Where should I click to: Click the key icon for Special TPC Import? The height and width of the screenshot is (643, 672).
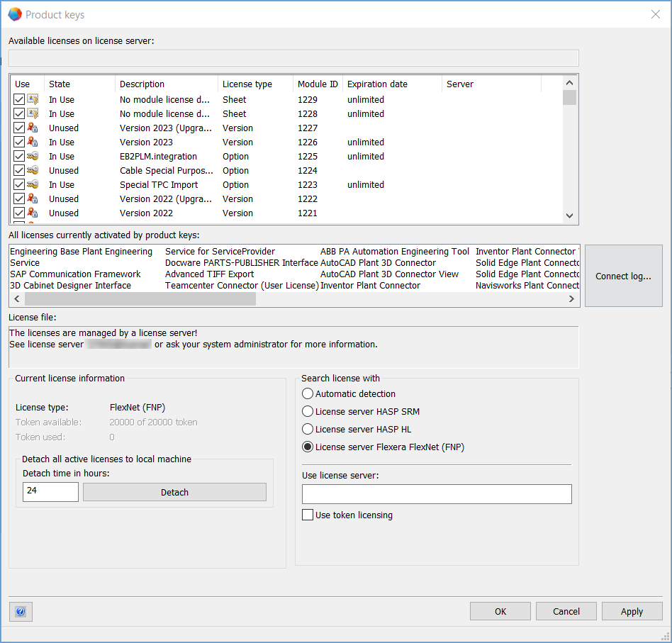click(33, 185)
